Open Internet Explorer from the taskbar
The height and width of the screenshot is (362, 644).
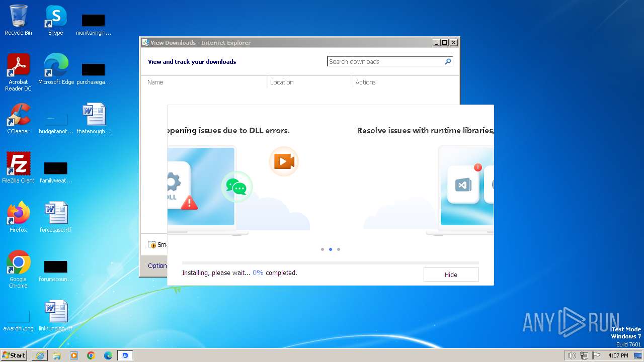40,355
